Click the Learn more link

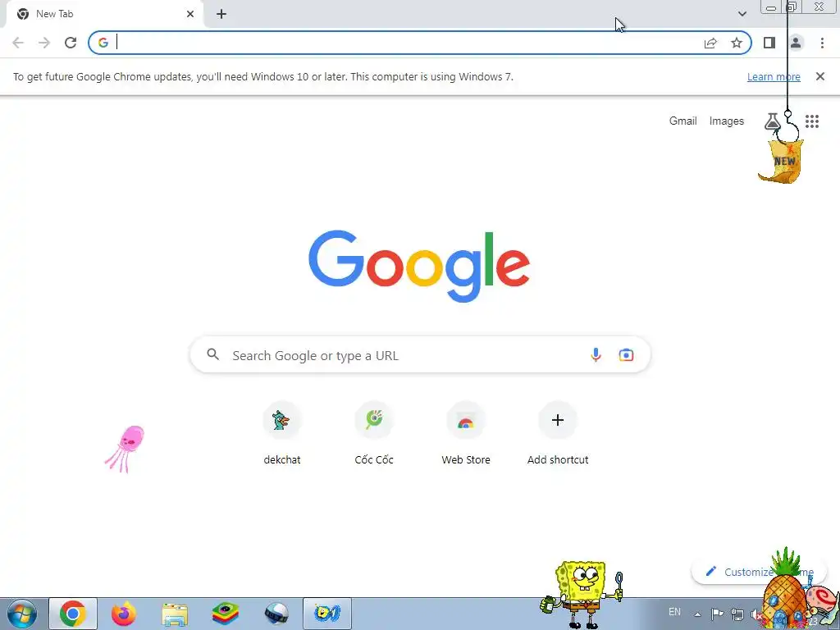[x=774, y=76]
